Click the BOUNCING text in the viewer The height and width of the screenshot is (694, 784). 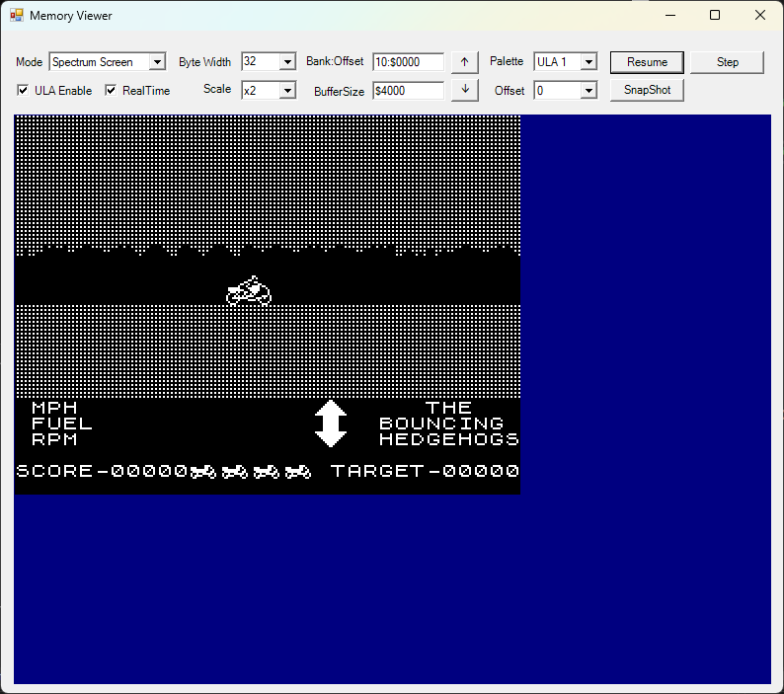point(441,424)
